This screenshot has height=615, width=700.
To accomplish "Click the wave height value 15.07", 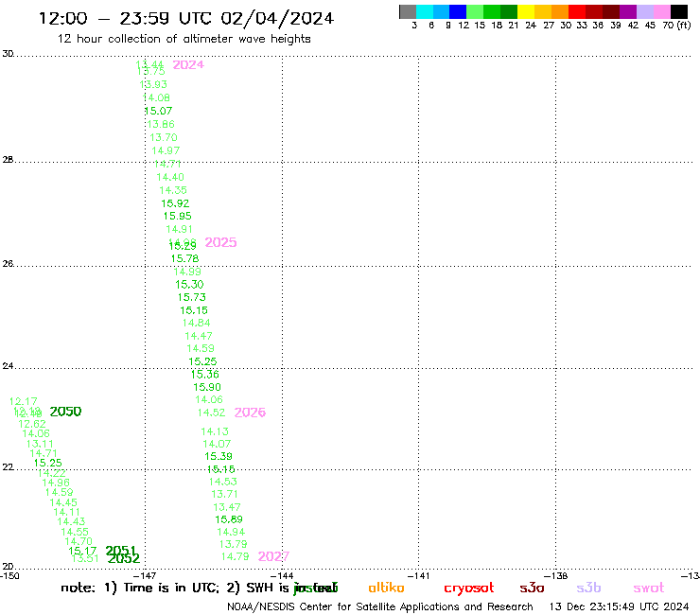I will click(x=158, y=112).
